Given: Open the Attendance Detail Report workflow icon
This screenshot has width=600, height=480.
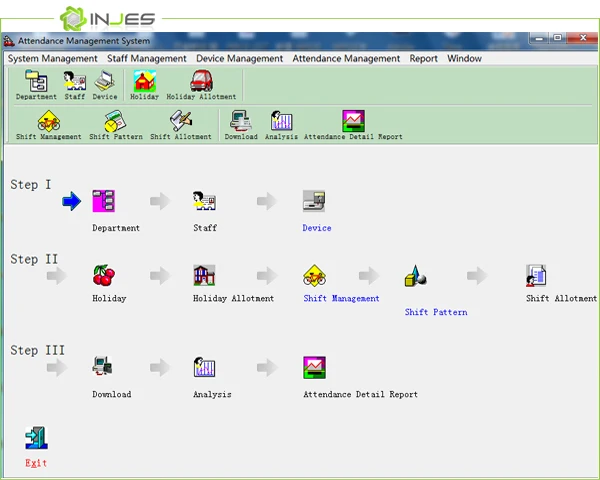Looking at the screenshot, I should point(315,367).
